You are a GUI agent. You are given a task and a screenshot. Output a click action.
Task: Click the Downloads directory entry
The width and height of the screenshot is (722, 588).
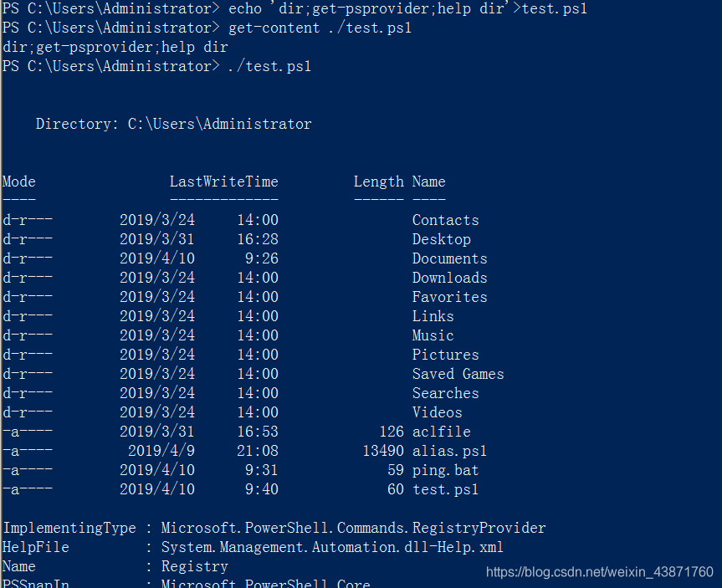click(x=449, y=278)
